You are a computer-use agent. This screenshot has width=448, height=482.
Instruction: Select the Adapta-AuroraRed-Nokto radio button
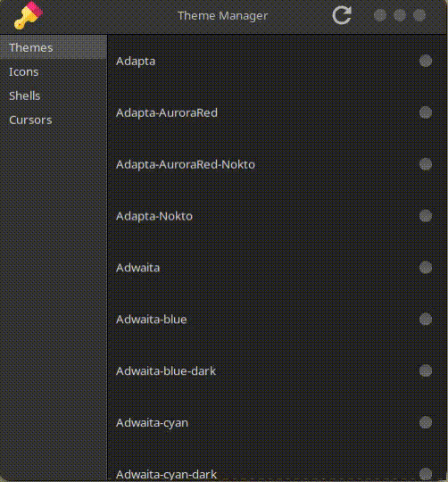(x=426, y=164)
